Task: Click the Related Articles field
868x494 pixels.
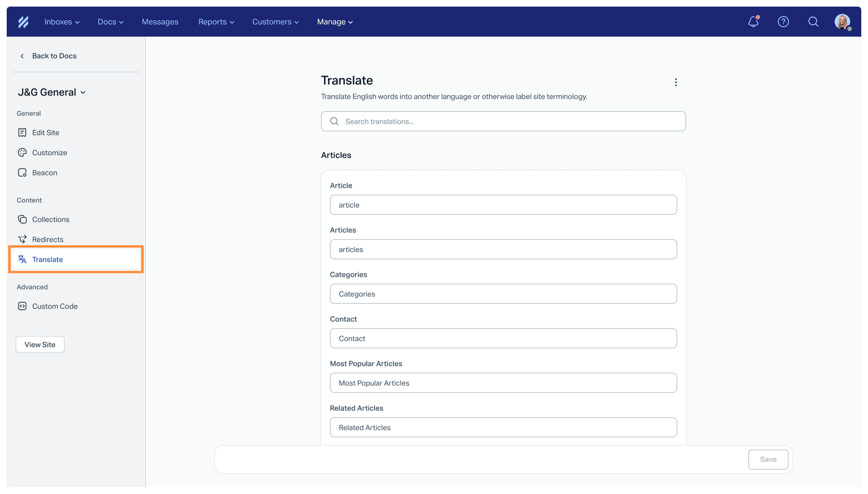Action: tap(503, 427)
